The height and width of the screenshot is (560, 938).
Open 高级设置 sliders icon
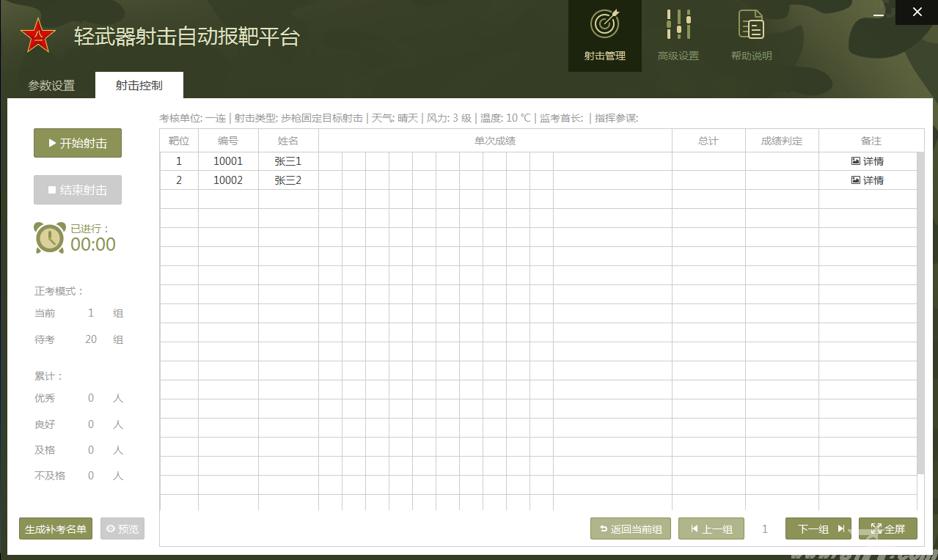click(678, 25)
